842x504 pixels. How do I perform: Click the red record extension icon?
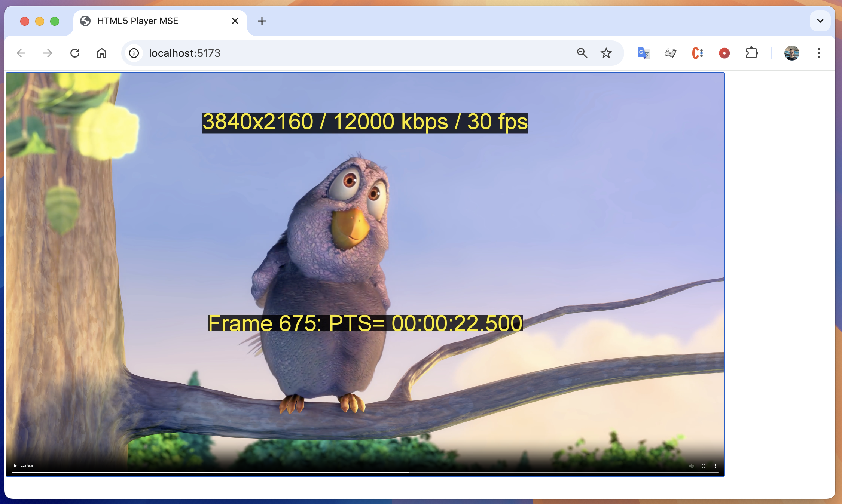(724, 53)
